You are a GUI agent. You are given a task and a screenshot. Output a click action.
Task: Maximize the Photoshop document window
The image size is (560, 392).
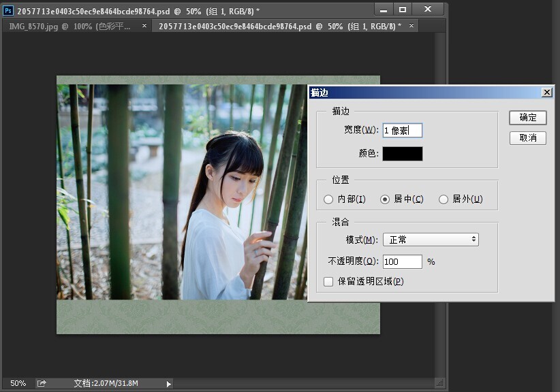tap(403, 10)
